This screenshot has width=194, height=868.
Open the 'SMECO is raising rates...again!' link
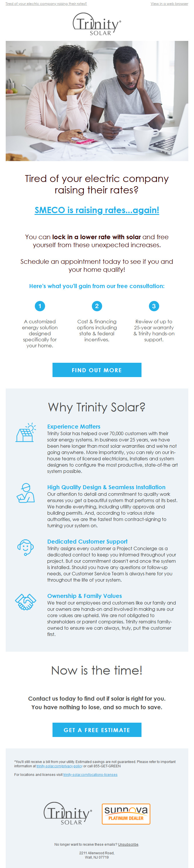coord(97,210)
